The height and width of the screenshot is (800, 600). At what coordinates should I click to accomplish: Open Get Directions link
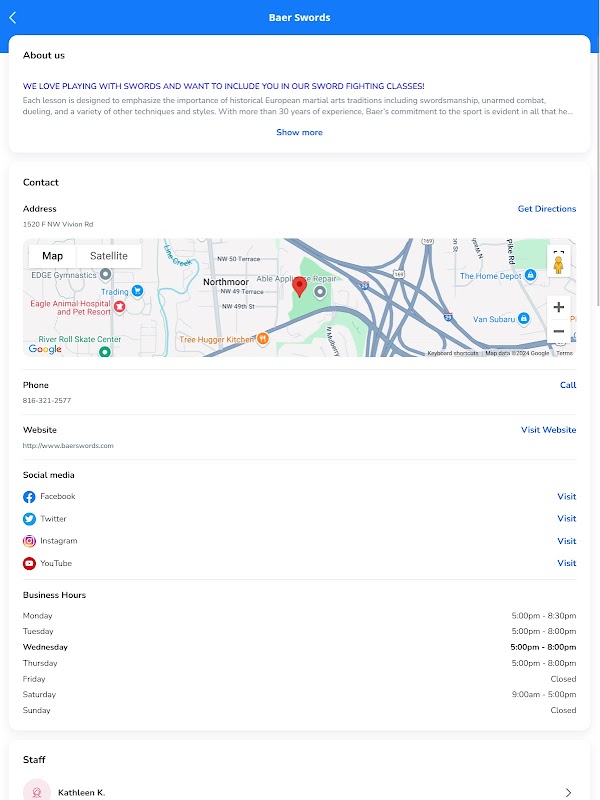(547, 209)
